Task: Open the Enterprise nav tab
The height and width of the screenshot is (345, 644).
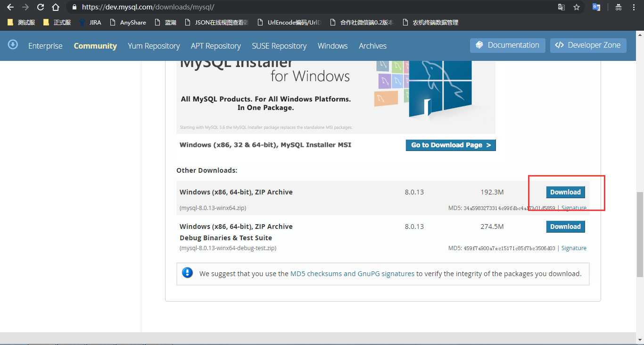Action: pos(45,46)
